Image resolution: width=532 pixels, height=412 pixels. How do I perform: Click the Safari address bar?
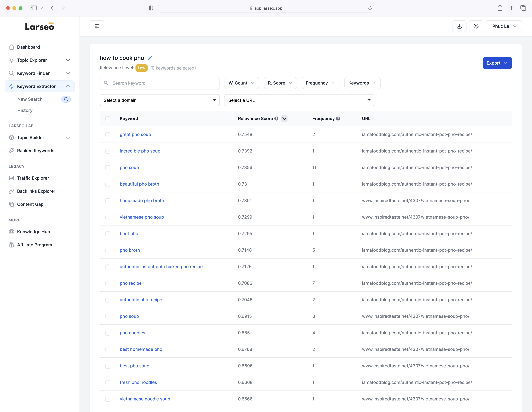pos(266,8)
